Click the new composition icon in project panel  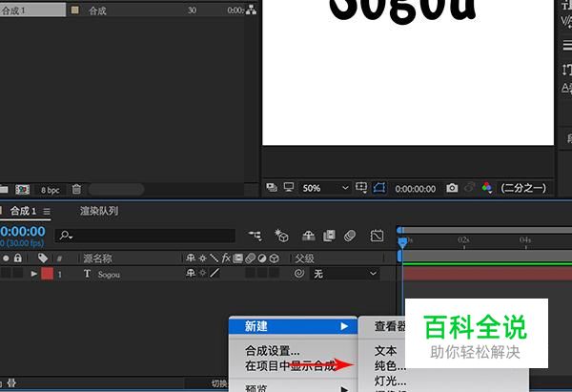(x=22, y=190)
